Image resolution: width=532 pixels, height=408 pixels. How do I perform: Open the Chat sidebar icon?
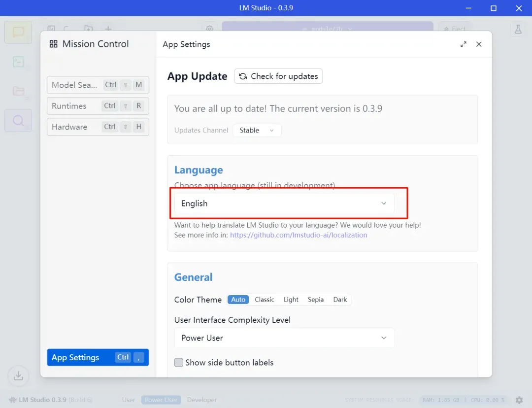point(18,33)
